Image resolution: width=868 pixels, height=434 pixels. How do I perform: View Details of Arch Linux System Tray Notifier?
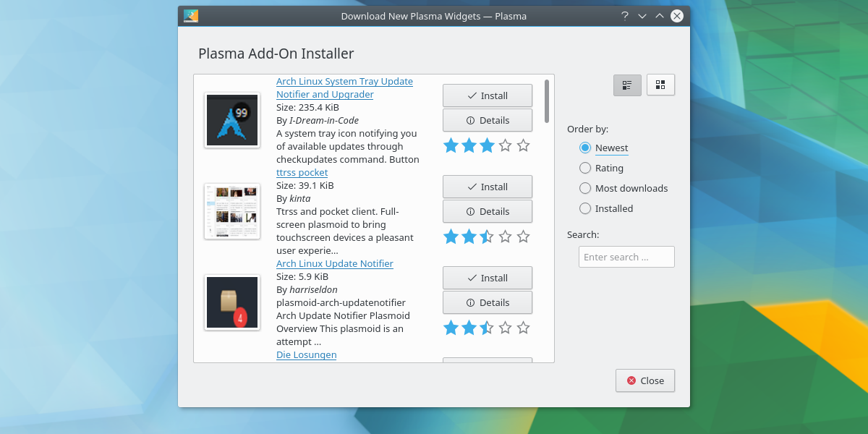click(488, 120)
